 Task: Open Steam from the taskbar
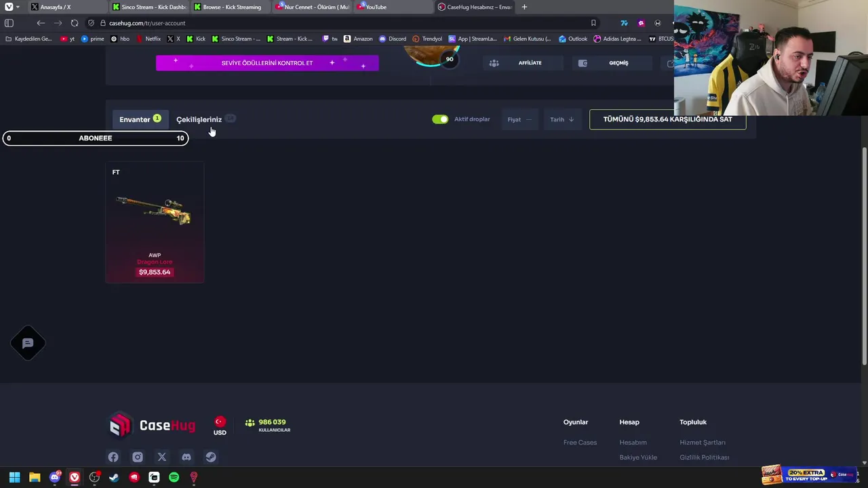[114, 477]
